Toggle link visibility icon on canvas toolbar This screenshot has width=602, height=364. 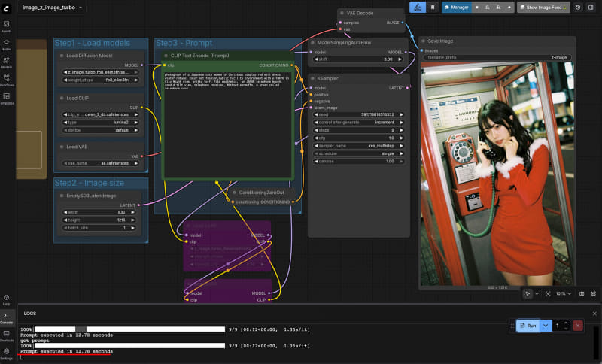click(x=594, y=293)
